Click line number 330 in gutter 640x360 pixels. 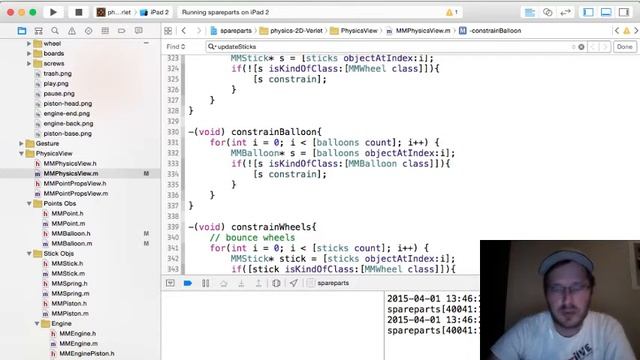[173, 132]
